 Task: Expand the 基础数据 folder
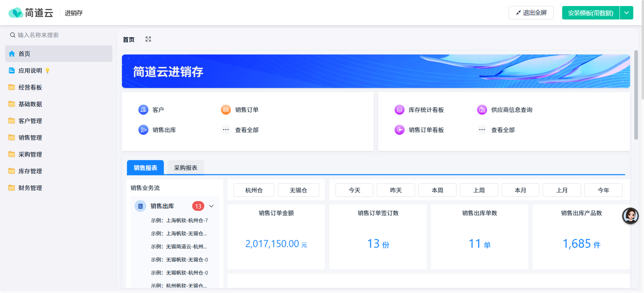[58, 104]
